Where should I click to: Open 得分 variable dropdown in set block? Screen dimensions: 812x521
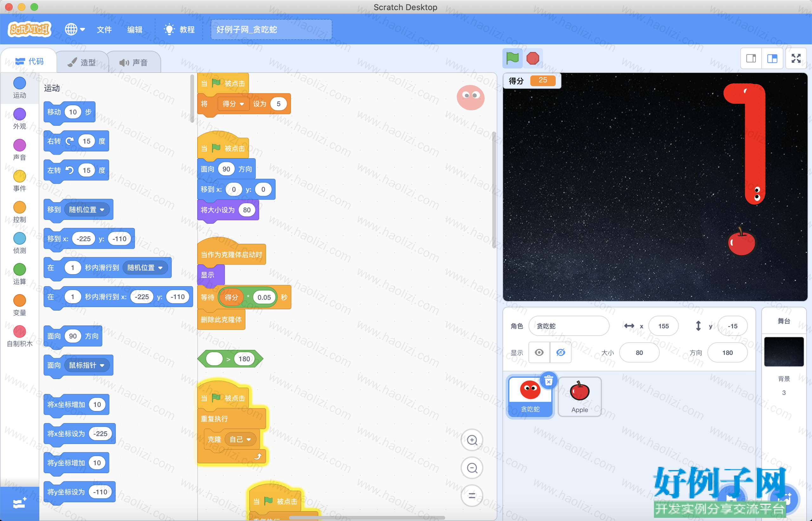233,104
